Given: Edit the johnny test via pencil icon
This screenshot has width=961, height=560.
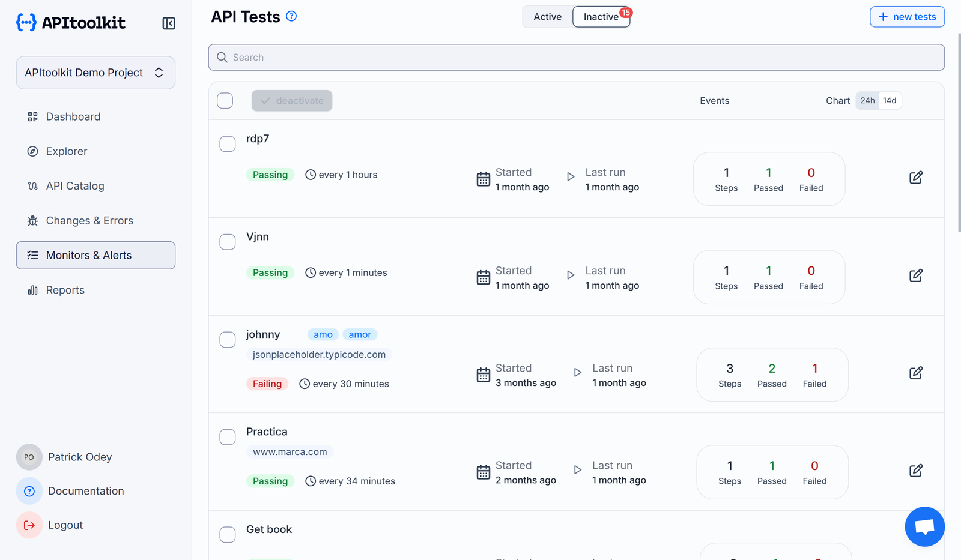Looking at the screenshot, I should (x=915, y=373).
